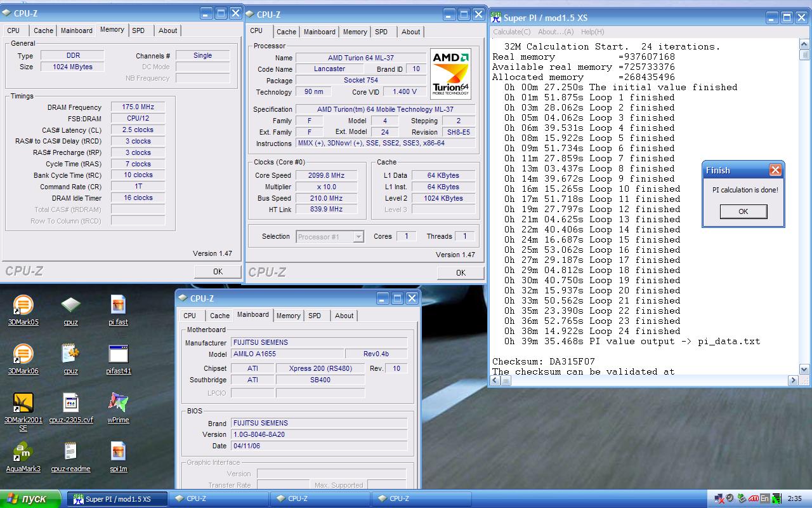Click the Code Name Lancaster field
The width and height of the screenshot is (812, 508).
click(x=329, y=69)
